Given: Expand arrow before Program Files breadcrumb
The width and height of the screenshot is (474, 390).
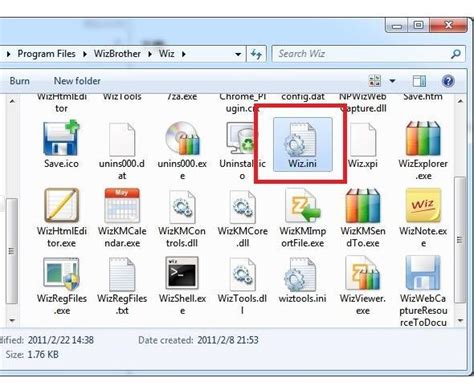Looking at the screenshot, I should (8, 54).
